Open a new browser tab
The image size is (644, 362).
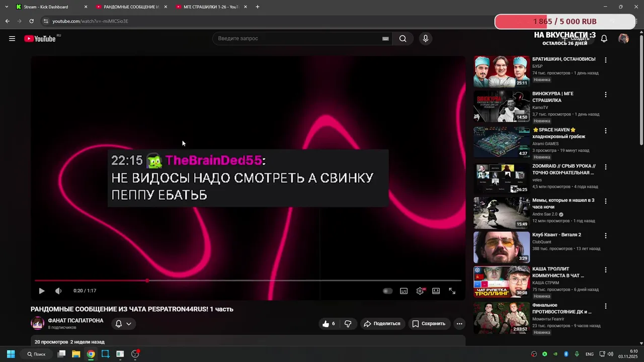pyautogui.click(x=258, y=7)
